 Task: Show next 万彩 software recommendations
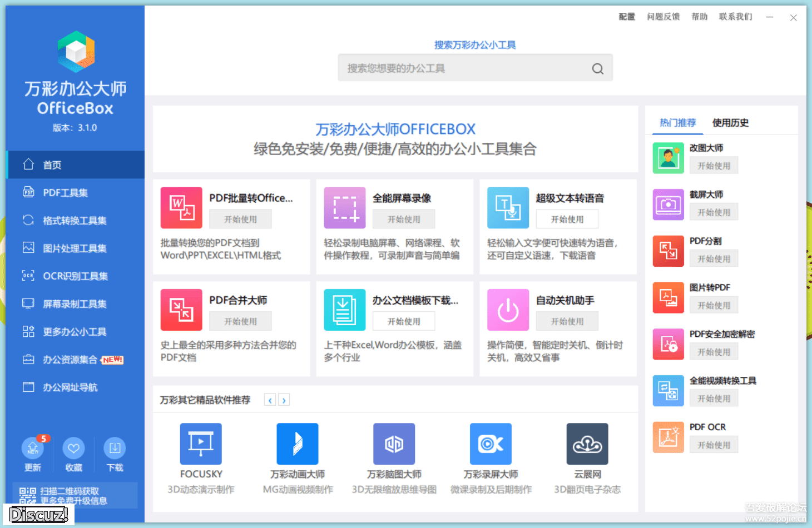pos(284,400)
